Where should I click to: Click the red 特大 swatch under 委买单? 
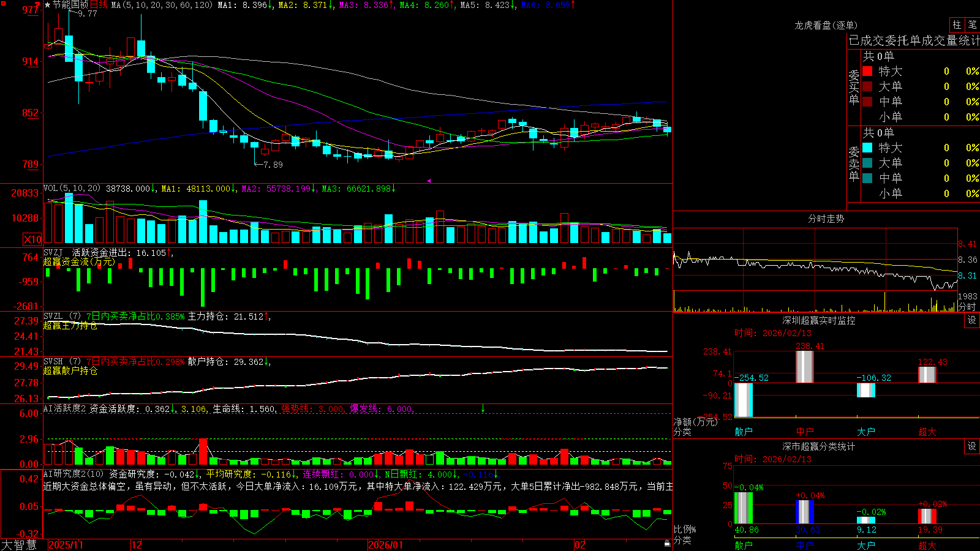click(867, 71)
